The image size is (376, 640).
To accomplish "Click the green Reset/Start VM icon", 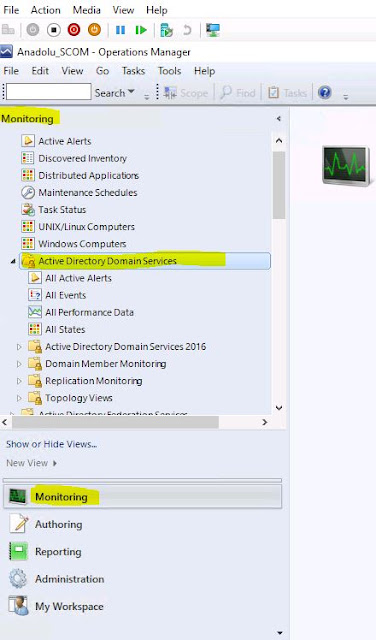I will pos(141,30).
